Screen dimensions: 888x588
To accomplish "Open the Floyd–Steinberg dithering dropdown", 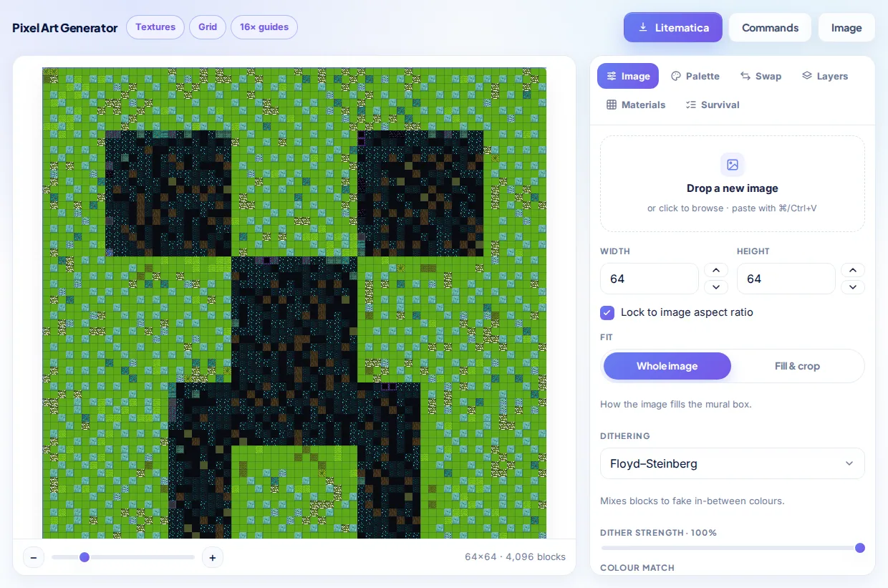I will 733,463.
